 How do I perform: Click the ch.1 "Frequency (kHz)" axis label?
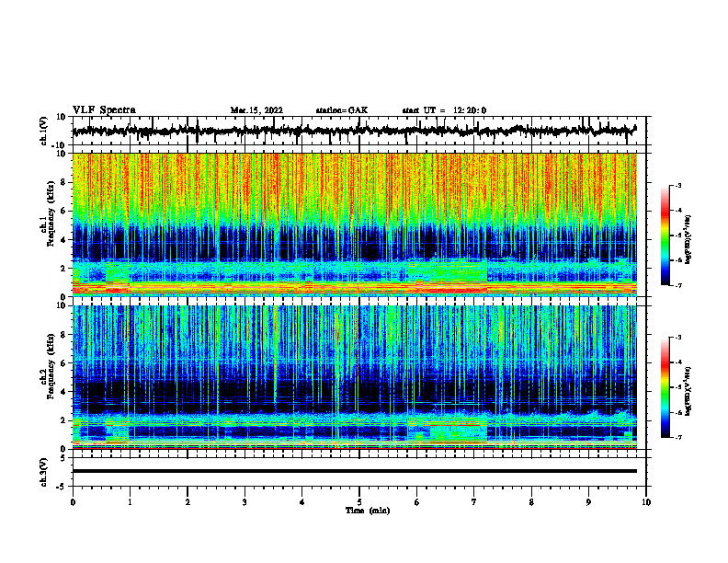[x=51, y=213]
